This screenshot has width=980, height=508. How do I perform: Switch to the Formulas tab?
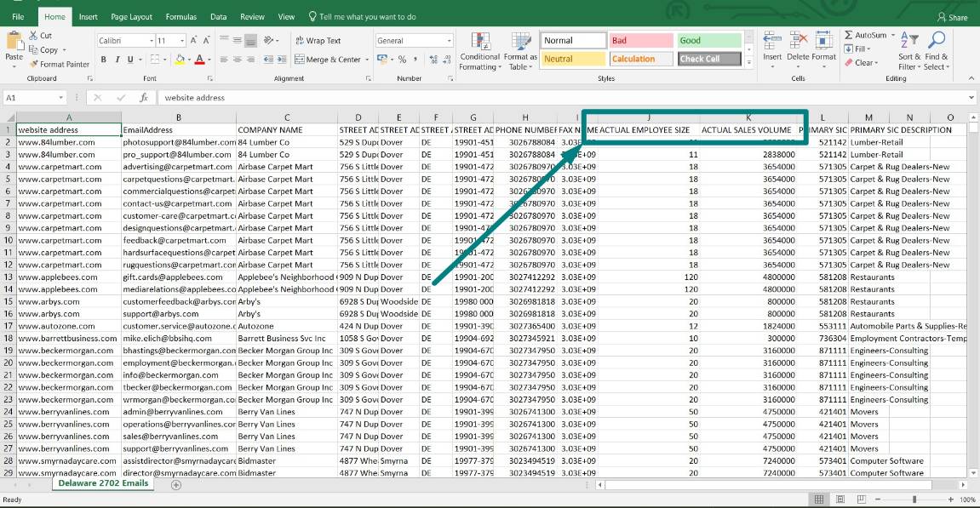point(181,17)
